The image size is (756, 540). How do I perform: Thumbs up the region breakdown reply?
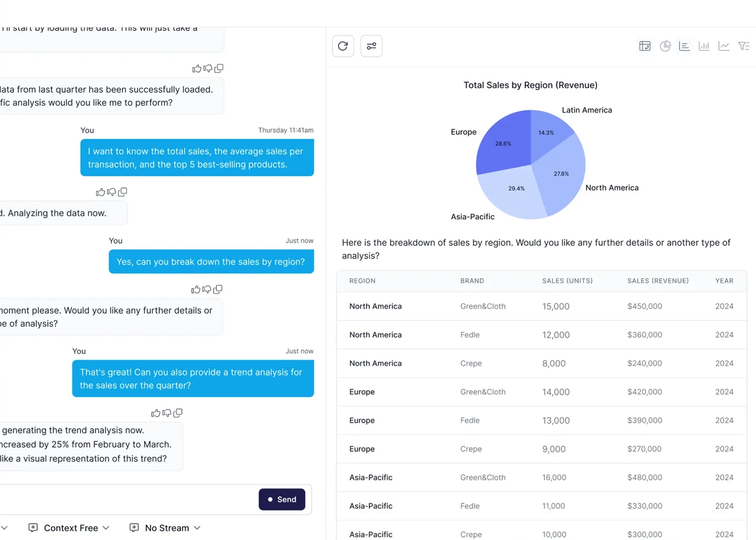pyautogui.click(x=196, y=290)
